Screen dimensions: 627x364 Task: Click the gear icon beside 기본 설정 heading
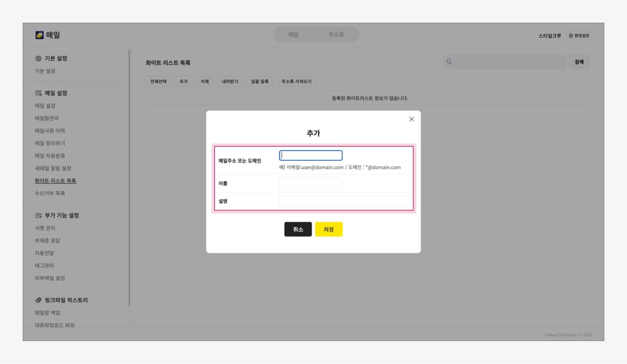point(38,58)
